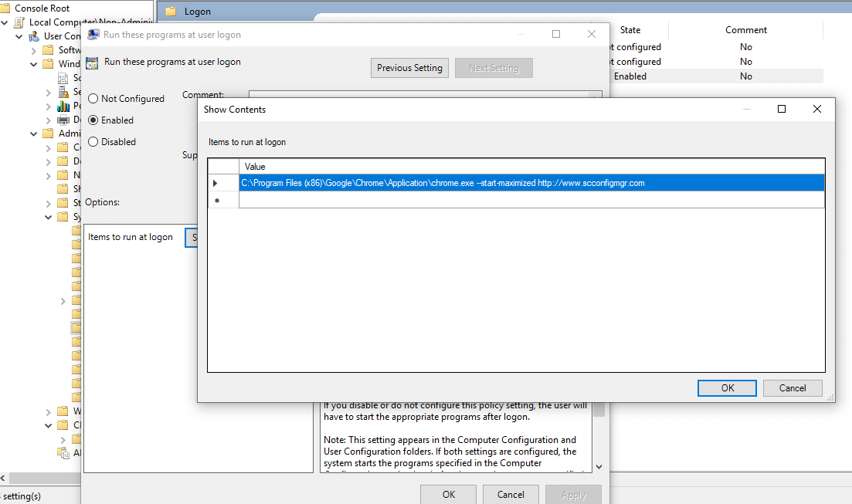Viewport: 852px width, 504px height.
Task: Click the printer icon in the tree
Action: (x=63, y=120)
